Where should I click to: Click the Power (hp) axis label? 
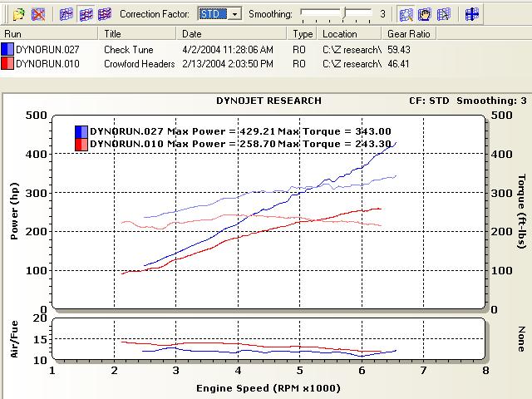14,211
